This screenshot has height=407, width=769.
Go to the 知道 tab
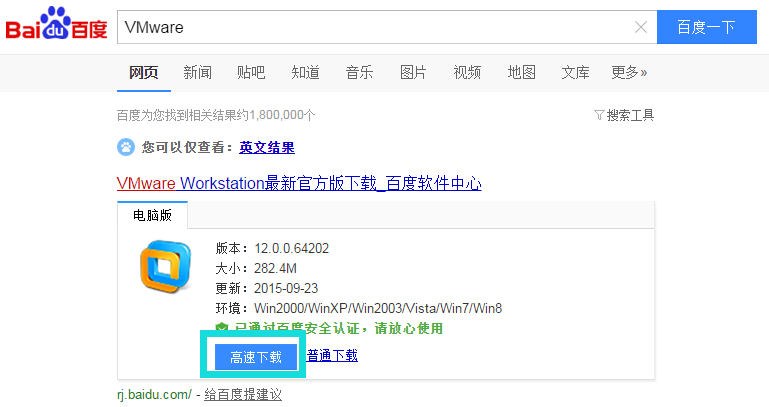[x=306, y=73]
